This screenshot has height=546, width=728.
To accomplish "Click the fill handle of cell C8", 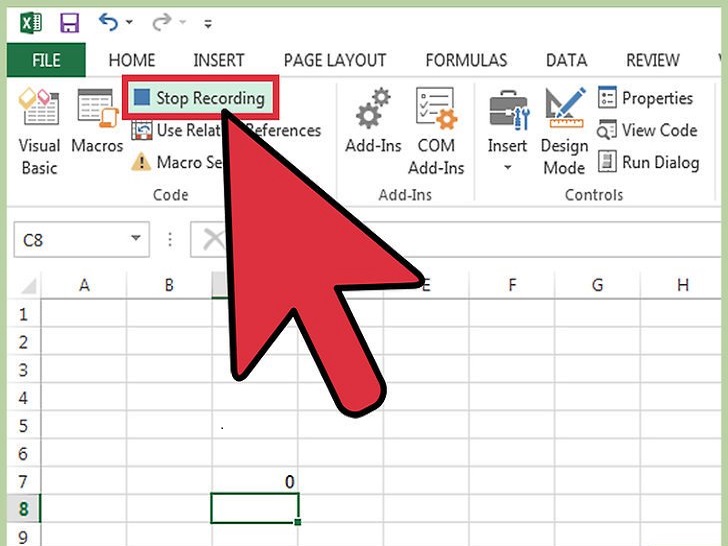I will pos(298,522).
